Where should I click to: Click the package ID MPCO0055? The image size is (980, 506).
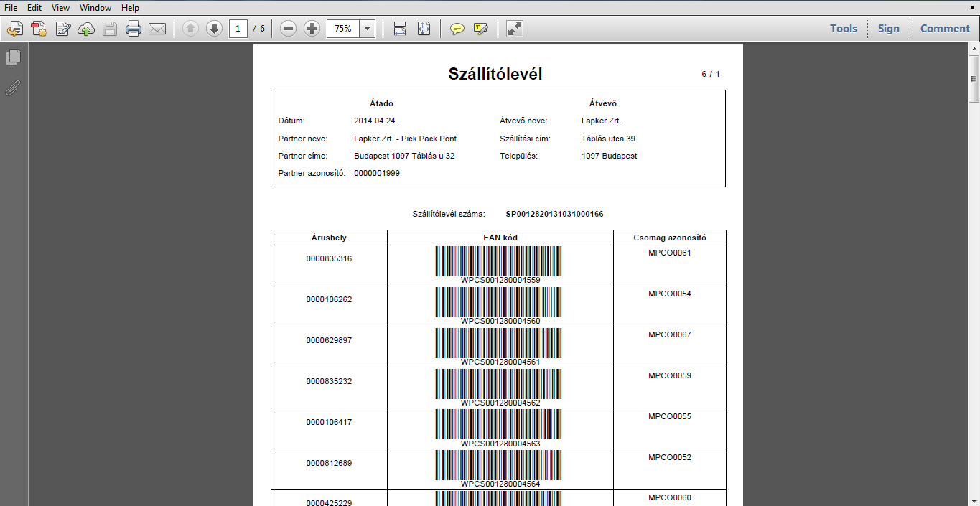(x=670, y=416)
